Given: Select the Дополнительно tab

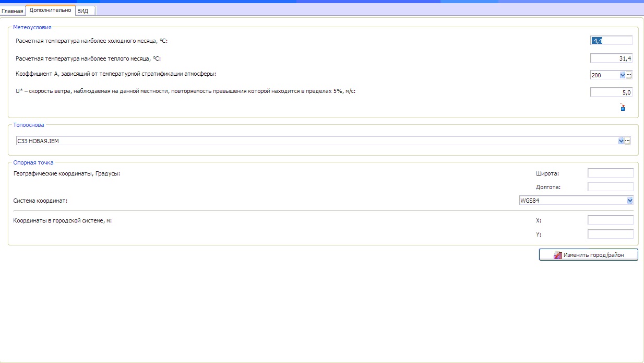Looking at the screenshot, I should [50, 10].
